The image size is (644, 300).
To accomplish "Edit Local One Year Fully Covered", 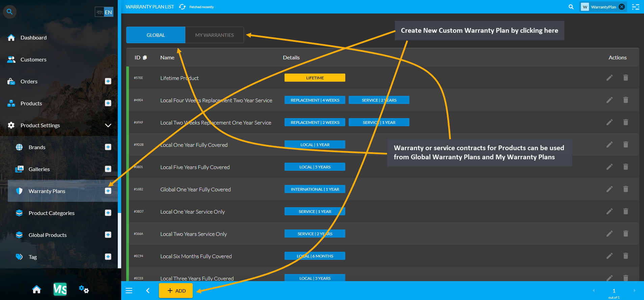I will click(609, 144).
